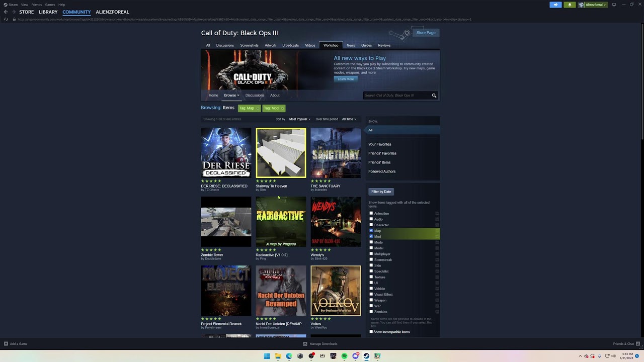The width and height of the screenshot is (644, 362).
Task: Enable the Character tag checkbox
Action: [371, 225]
